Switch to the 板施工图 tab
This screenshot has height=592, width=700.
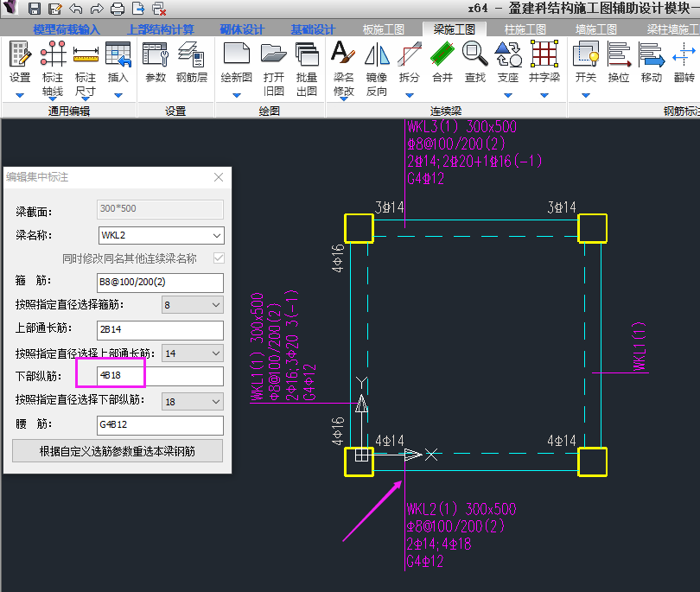tap(384, 29)
